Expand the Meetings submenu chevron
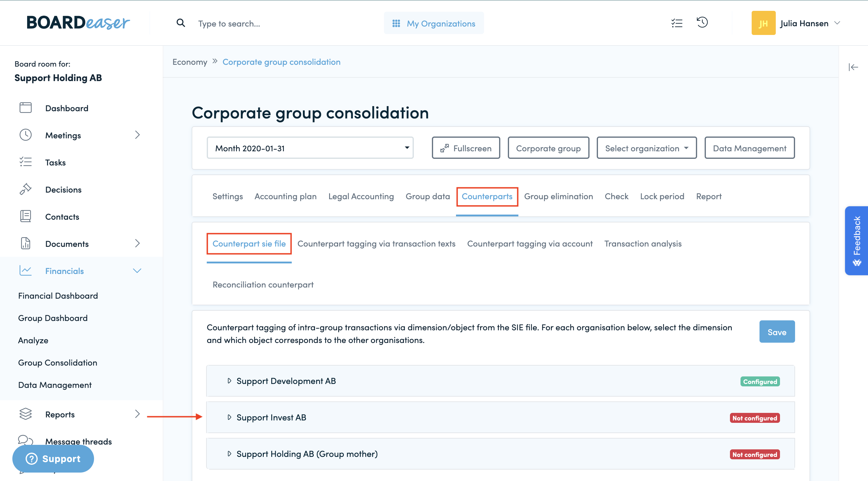 coord(137,135)
